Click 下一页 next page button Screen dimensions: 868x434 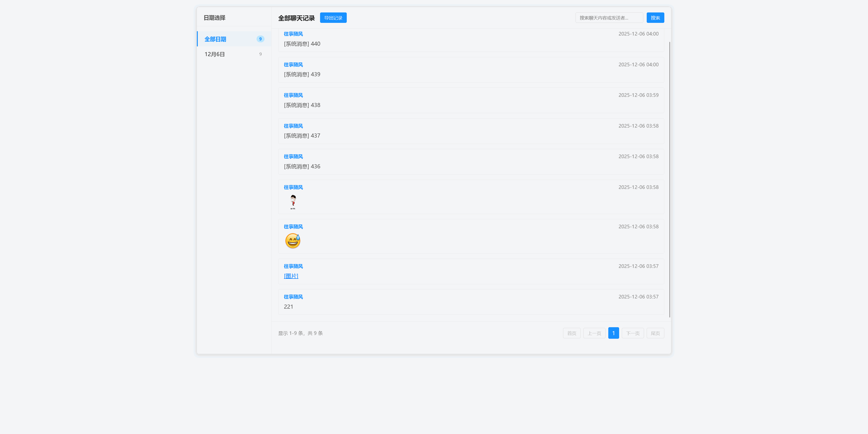(632, 333)
